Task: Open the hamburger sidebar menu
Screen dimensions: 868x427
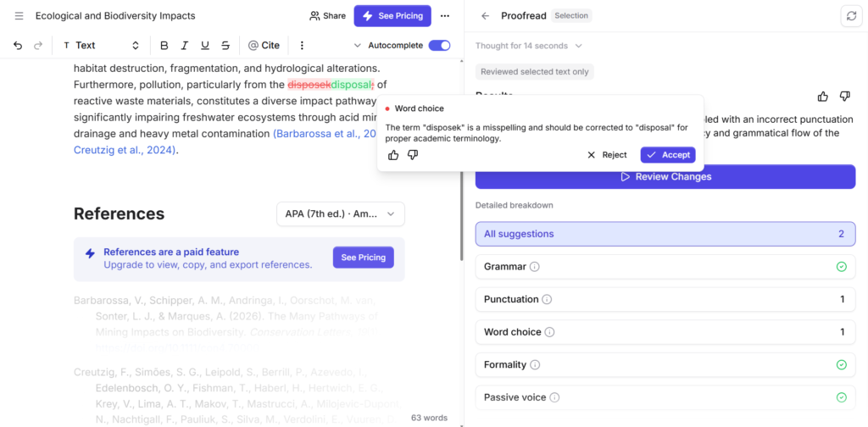Action: (x=19, y=16)
